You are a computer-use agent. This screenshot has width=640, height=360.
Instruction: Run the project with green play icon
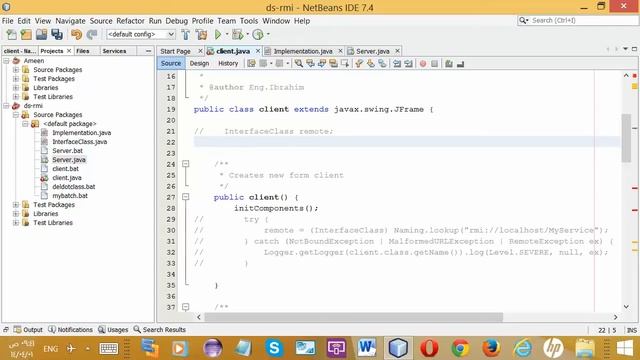[218, 35]
